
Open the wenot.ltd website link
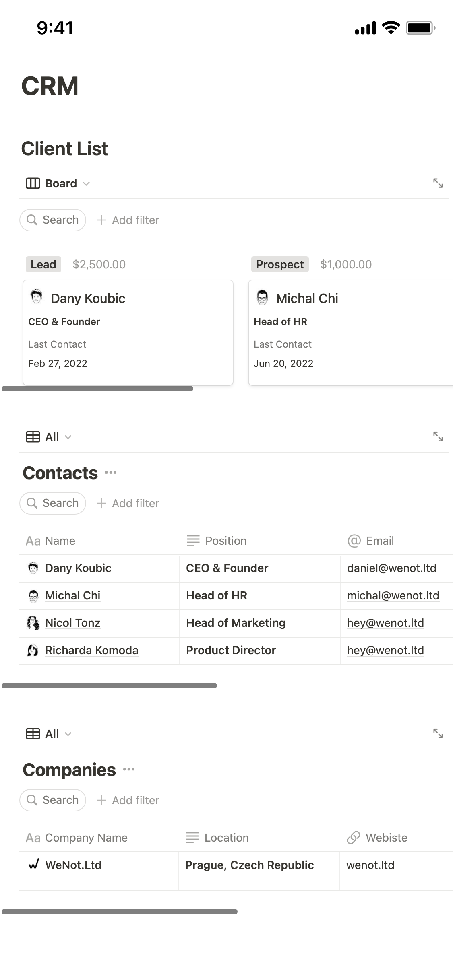(x=370, y=865)
